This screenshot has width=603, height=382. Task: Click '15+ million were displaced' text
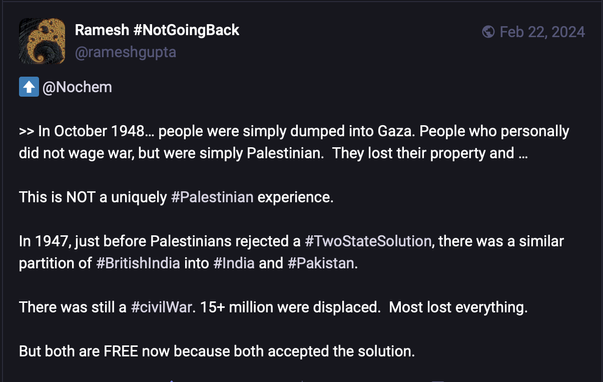point(290,307)
